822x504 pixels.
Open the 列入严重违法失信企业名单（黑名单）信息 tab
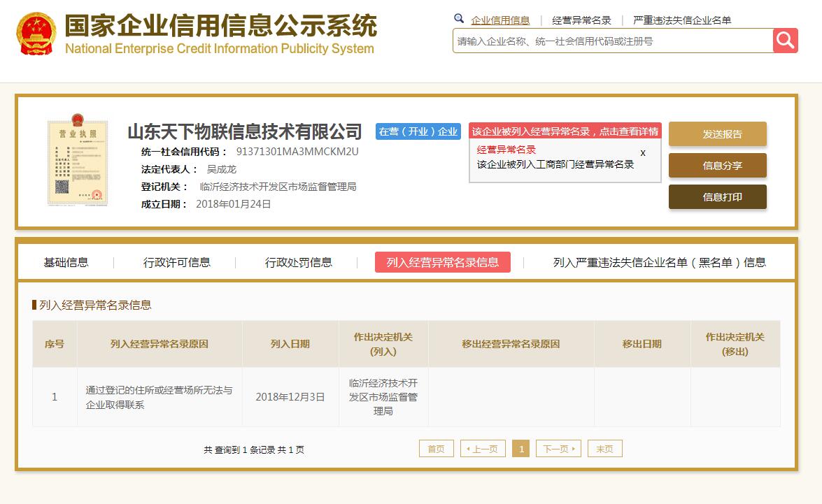660,262
